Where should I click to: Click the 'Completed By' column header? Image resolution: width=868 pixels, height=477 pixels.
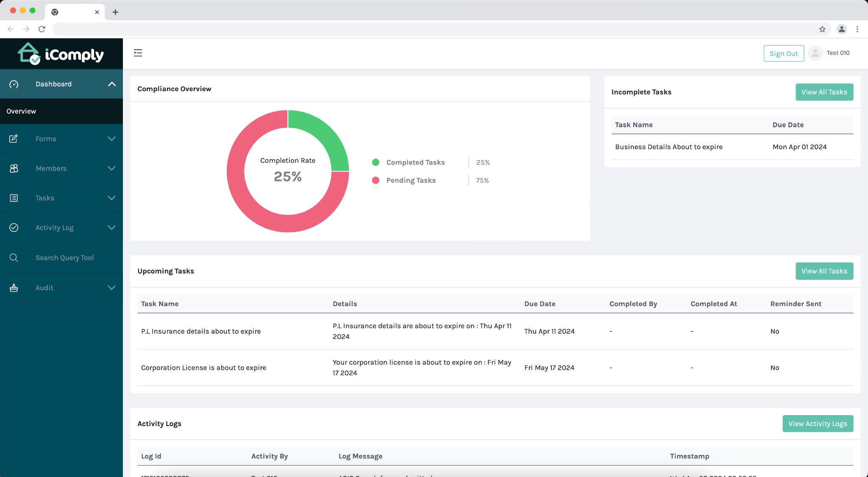[x=633, y=304]
